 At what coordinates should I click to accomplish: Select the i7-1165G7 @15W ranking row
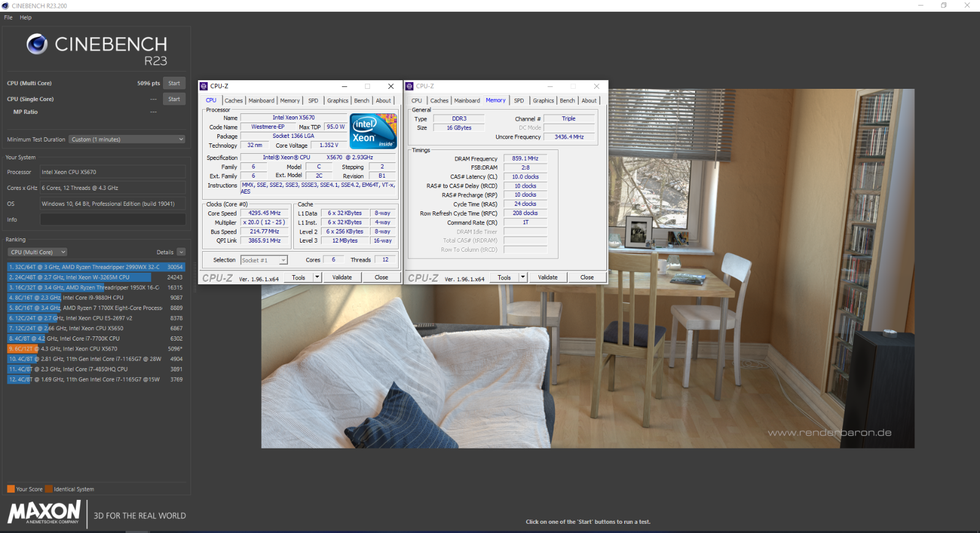[96, 379]
